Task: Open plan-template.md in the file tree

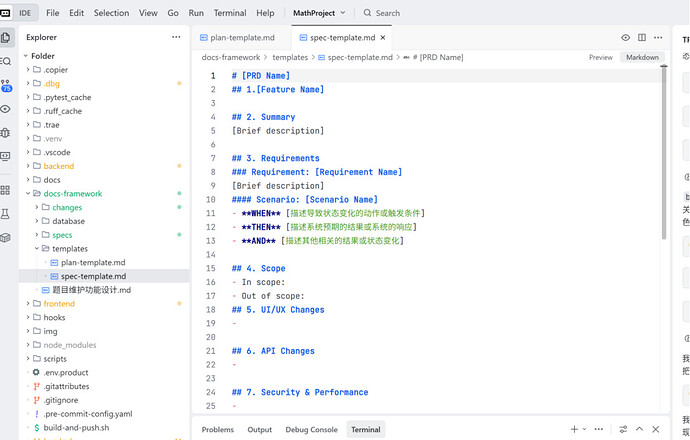Action: coord(93,262)
